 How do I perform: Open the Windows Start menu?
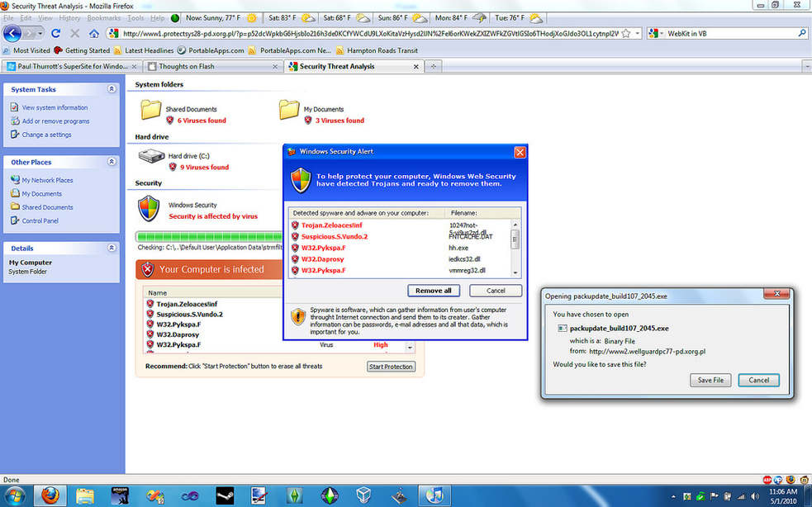pos(15,495)
